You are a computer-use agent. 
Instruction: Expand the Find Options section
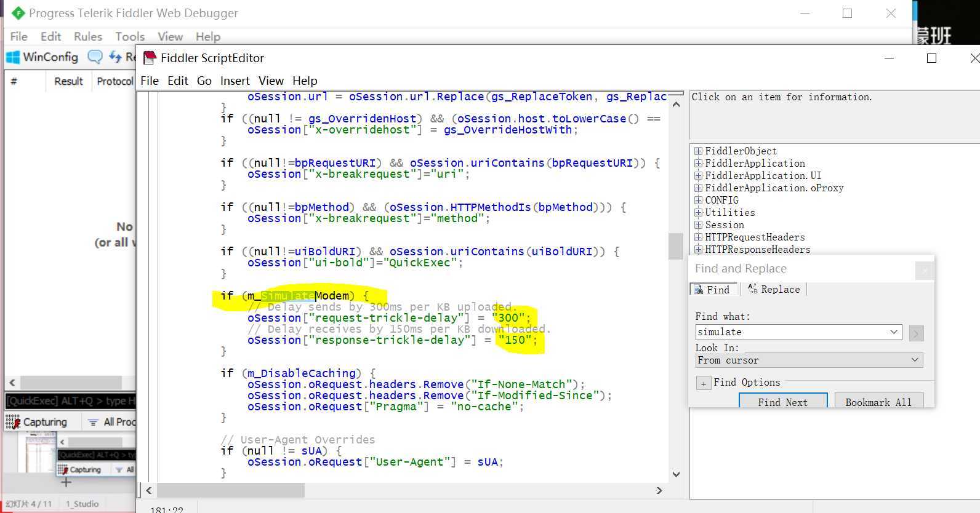(703, 383)
